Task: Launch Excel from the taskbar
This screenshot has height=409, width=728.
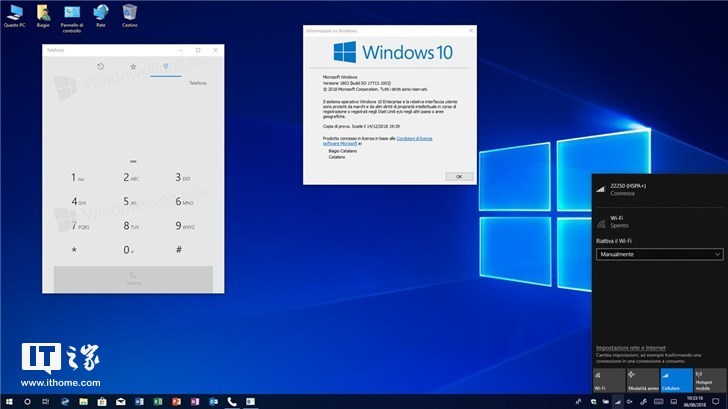Action: [x=158, y=402]
